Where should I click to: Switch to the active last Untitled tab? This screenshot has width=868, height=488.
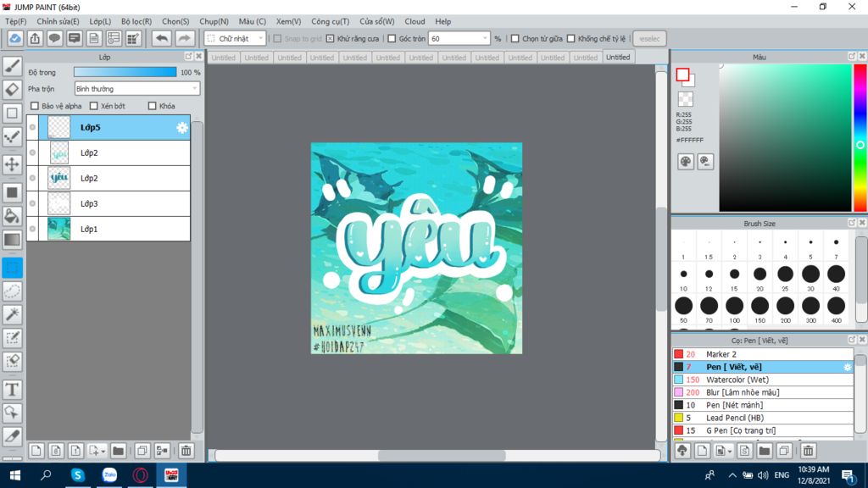click(x=618, y=57)
